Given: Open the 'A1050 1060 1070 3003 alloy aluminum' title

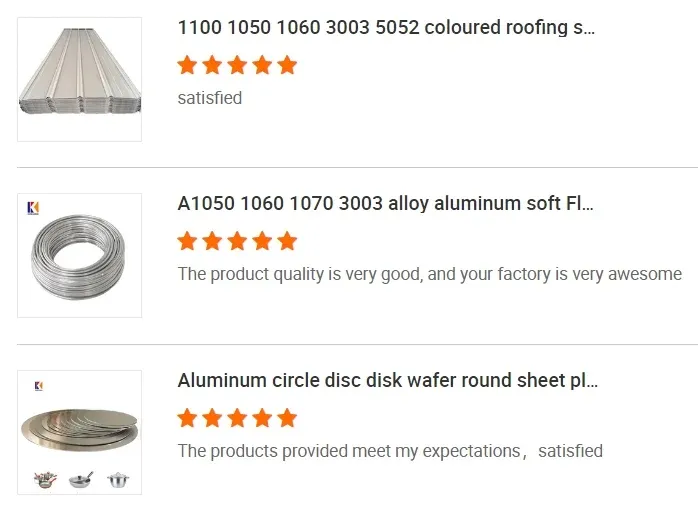Looking at the screenshot, I should (385, 204).
